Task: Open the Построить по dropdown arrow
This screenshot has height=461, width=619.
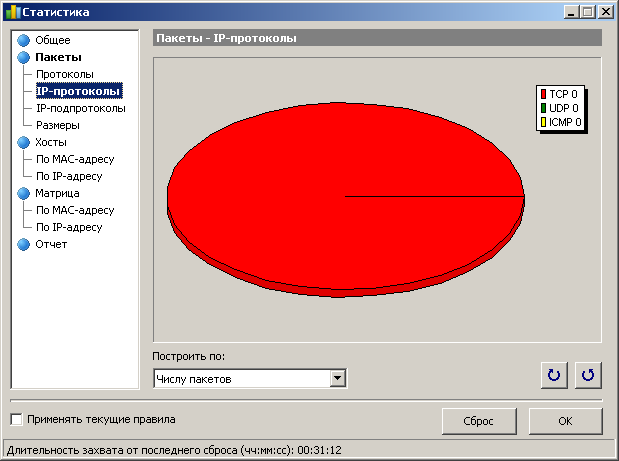Action: (337, 379)
